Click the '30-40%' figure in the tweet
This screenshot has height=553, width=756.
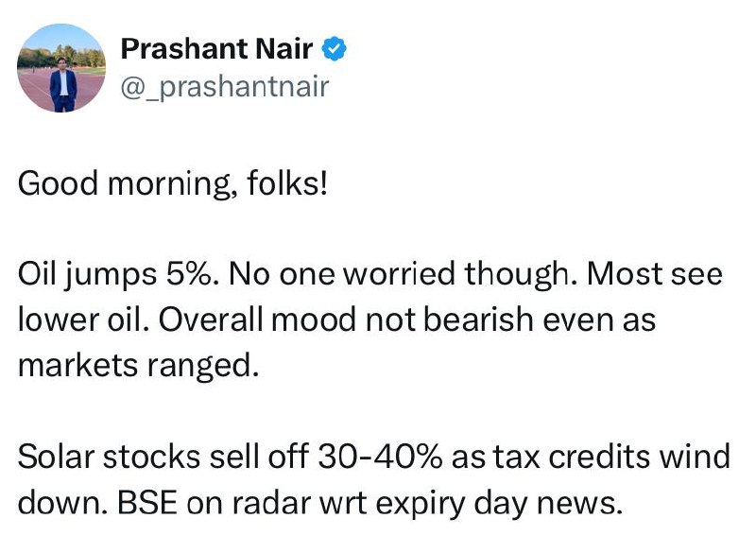click(x=380, y=457)
